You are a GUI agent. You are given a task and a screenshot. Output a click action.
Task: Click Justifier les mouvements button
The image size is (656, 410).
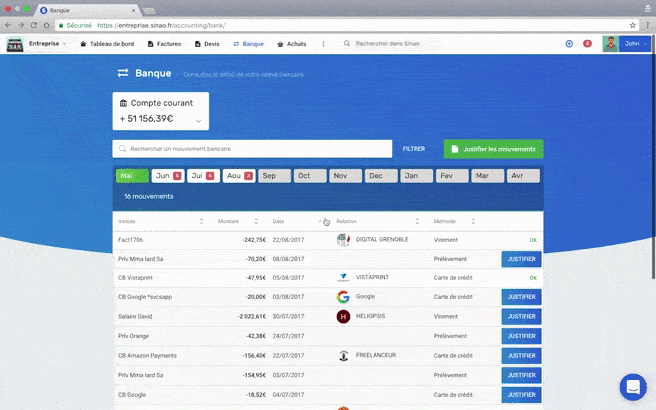pyautogui.click(x=494, y=149)
